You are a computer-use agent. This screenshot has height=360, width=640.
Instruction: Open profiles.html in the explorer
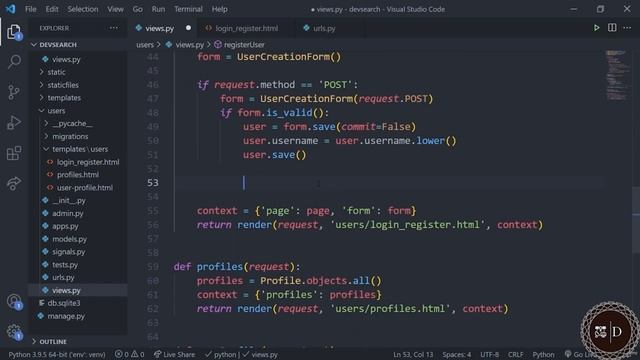78,175
